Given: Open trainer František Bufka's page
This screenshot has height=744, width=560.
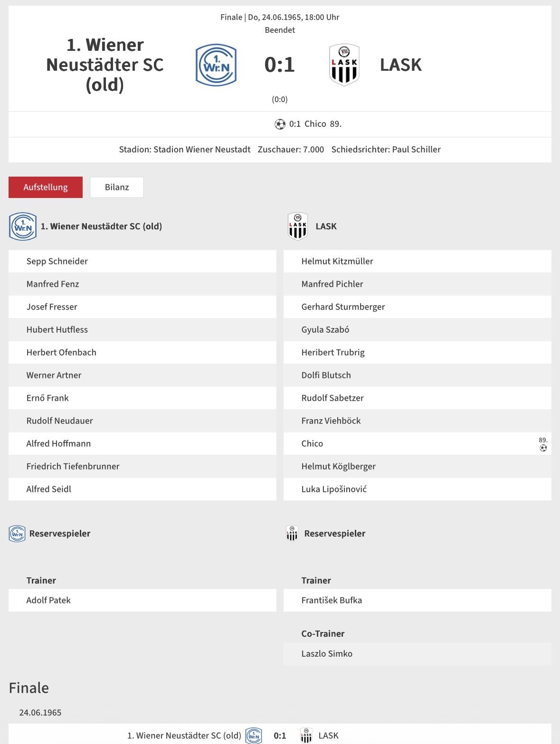Looking at the screenshot, I should [332, 600].
